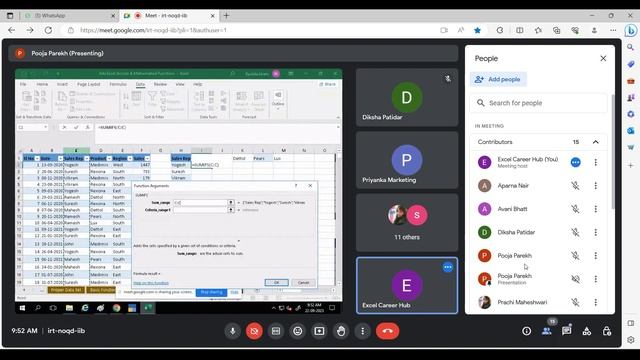Image resolution: width=640 pixels, height=360 pixels.
Task: Open options for Pooja Parekh (not Presentation)
Action: click(596, 256)
